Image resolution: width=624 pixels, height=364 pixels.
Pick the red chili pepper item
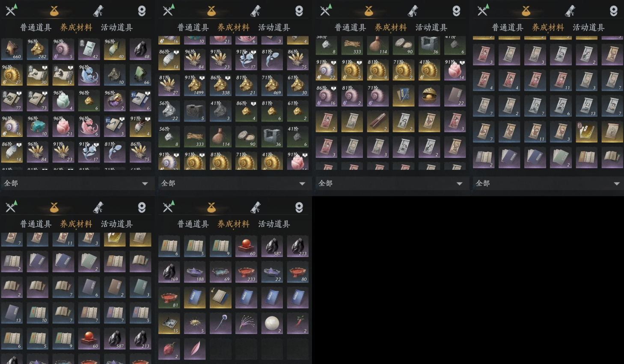(x=297, y=323)
